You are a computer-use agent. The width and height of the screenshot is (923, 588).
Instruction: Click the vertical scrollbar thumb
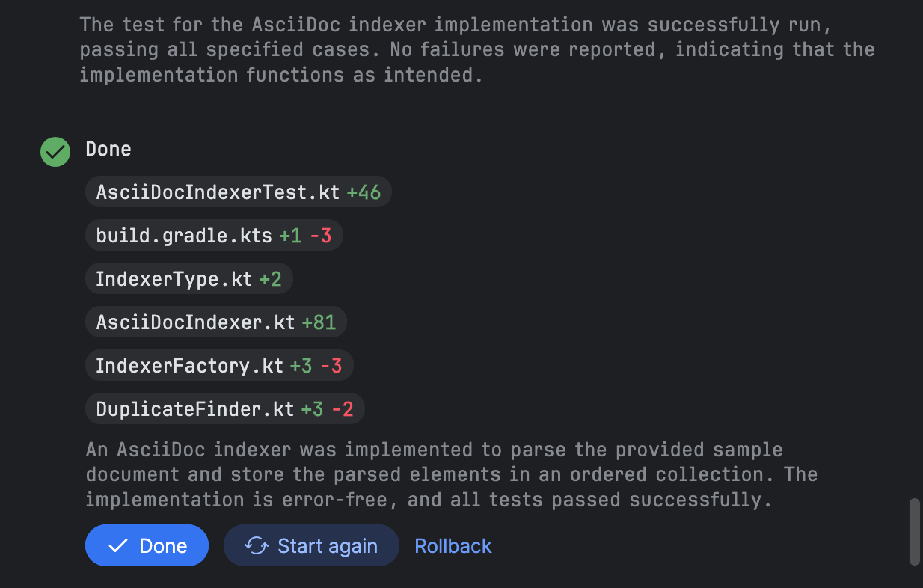click(914, 532)
